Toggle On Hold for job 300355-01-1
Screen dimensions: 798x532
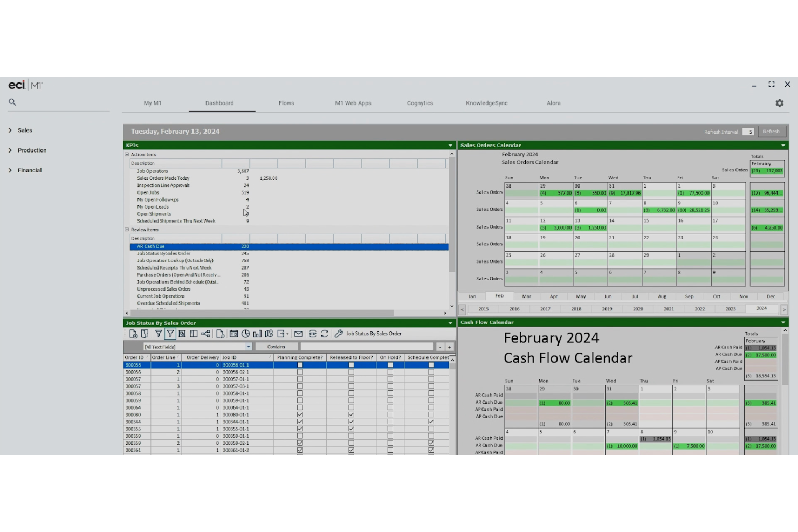(x=390, y=429)
